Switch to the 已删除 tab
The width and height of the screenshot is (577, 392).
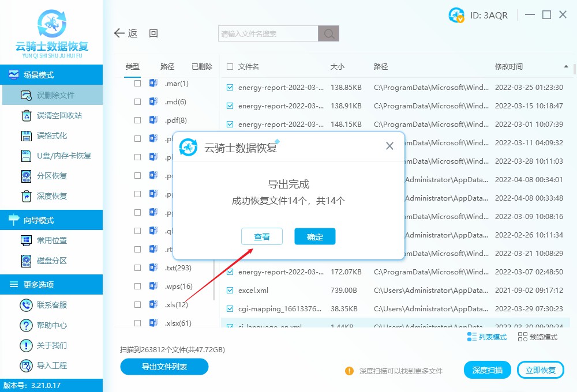tap(201, 66)
